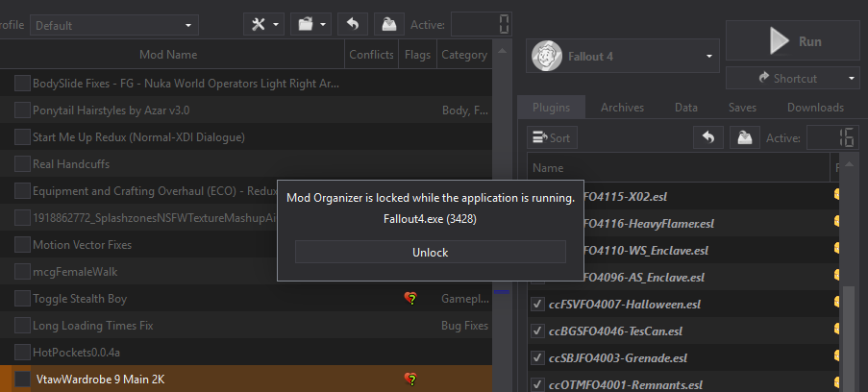The image size is (868, 392).
Task: Uncheck the ccFSVFO4007-Halloween.esl plugin
Action: 537,304
